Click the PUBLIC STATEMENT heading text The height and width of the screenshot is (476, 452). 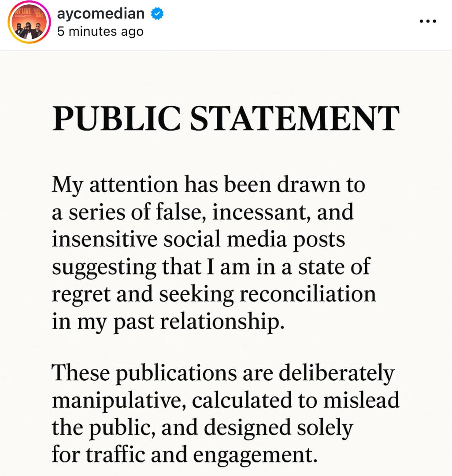(226, 117)
